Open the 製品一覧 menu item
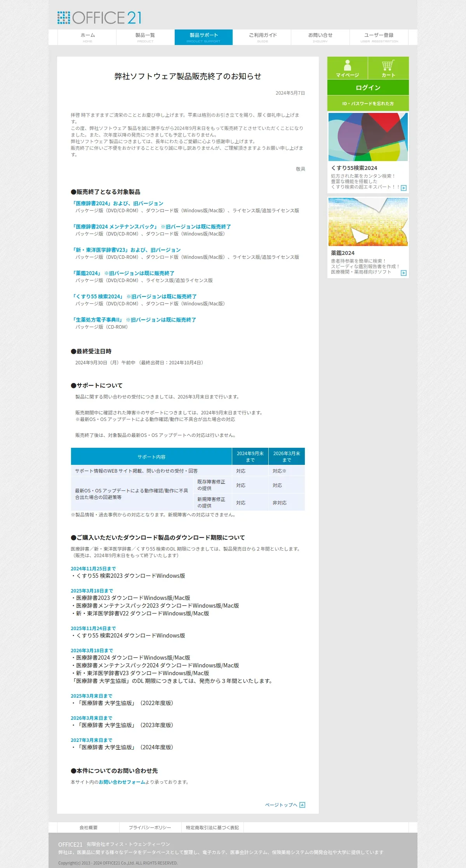The image size is (466, 868). pyautogui.click(x=145, y=37)
